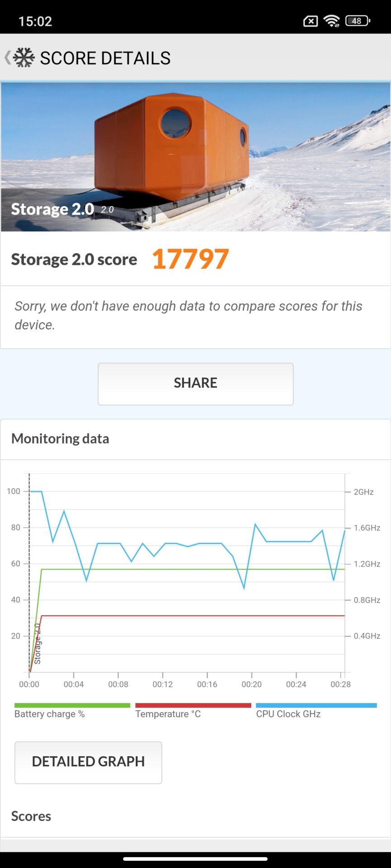Tap the status bar clock 15:02

tap(35, 21)
